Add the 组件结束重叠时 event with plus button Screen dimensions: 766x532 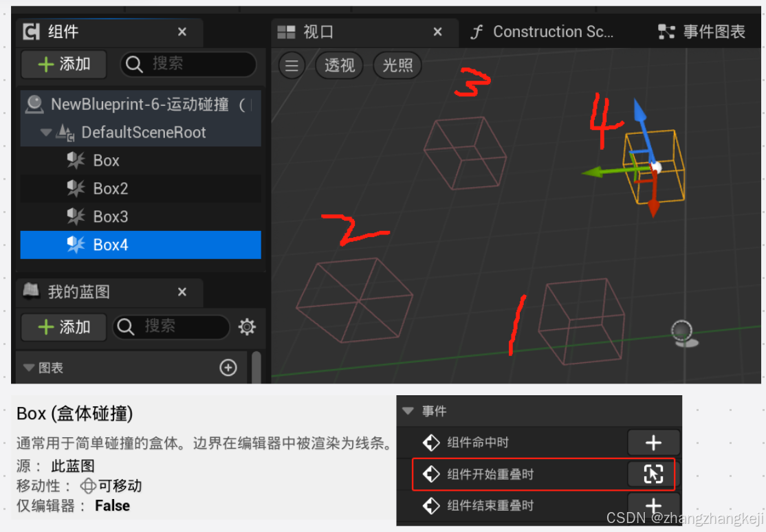coord(654,505)
